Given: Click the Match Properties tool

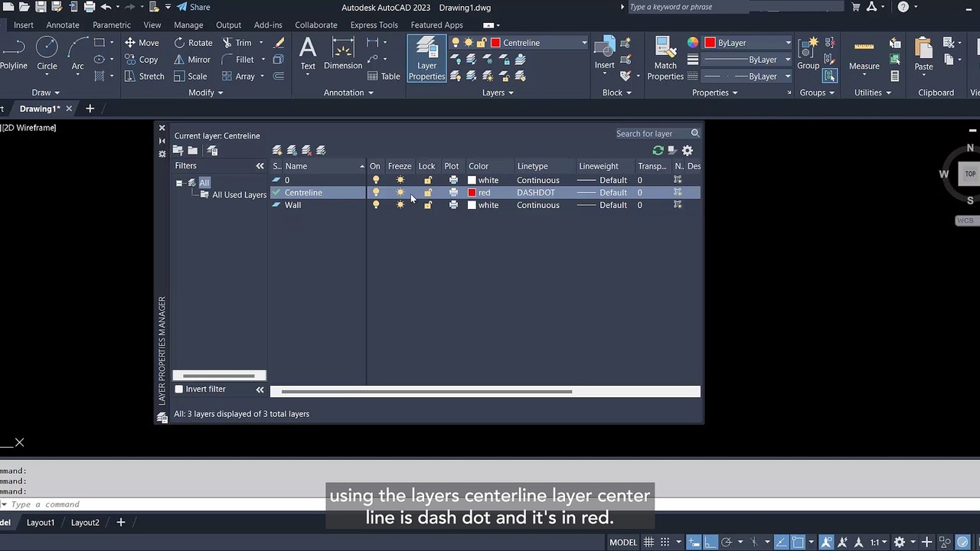Looking at the screenshot, I should coord(665,58).
